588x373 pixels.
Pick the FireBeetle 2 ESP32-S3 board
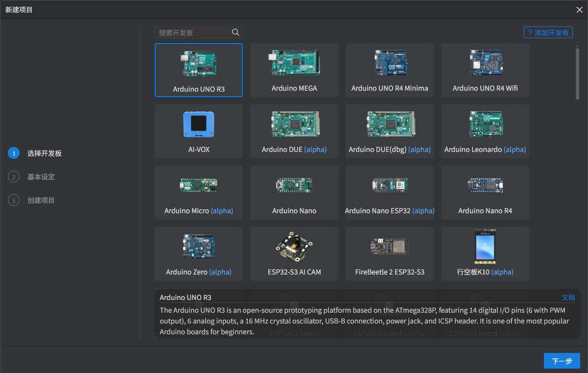click(x=390, y=254)
